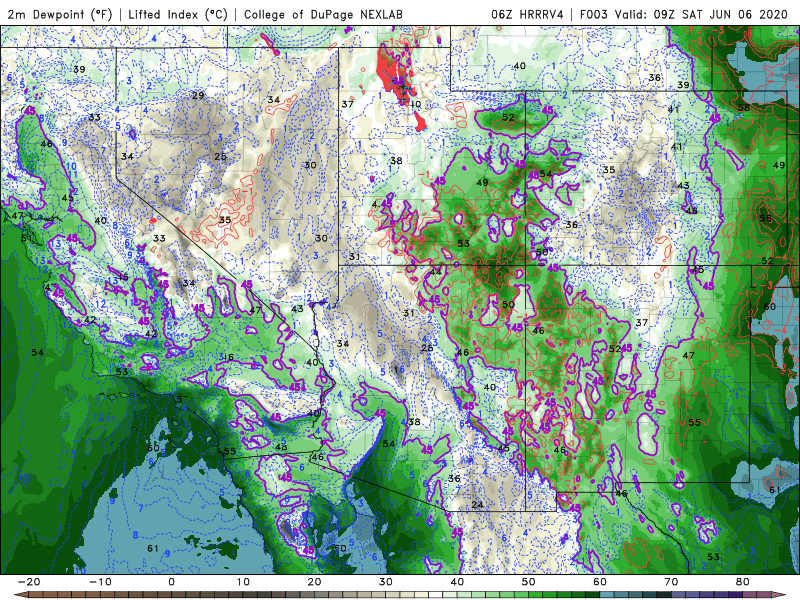Click the black dewpoint value 29 on the map
The height and width of the screenshot is (600, 800).
(x=198, y=95)
